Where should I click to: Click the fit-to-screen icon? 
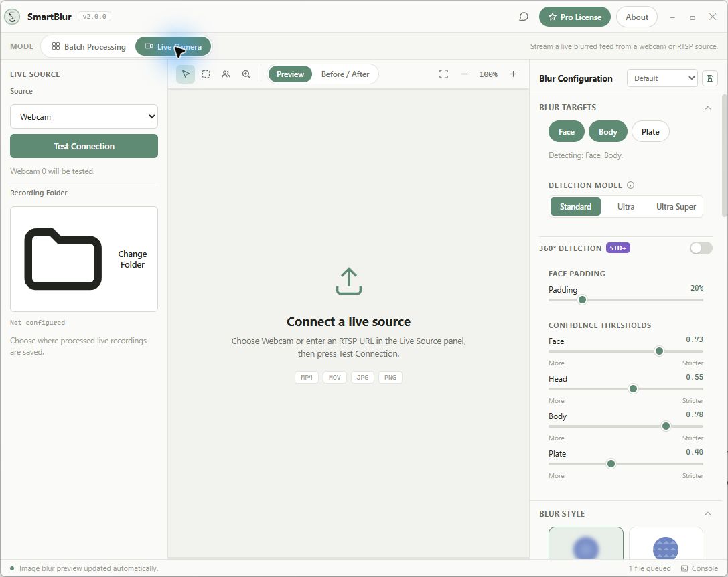pyautogui.click(x=443, y=74)
